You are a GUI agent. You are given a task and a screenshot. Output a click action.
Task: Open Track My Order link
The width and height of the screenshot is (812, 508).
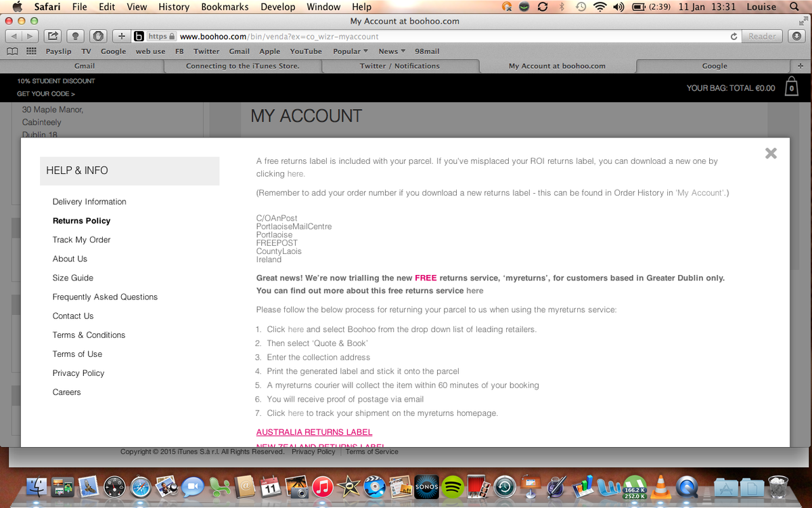(x=81, y=240)
